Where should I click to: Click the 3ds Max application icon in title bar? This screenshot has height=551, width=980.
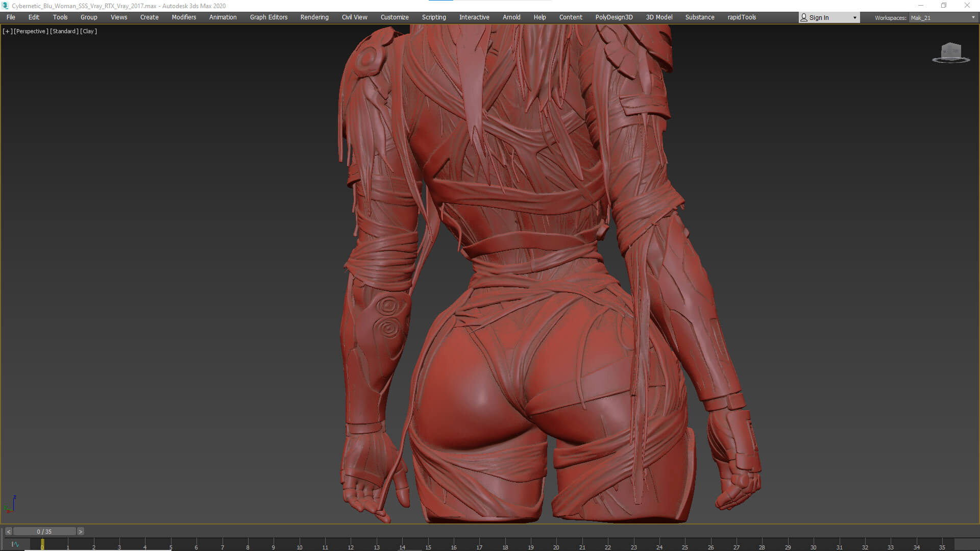(6, 6)
